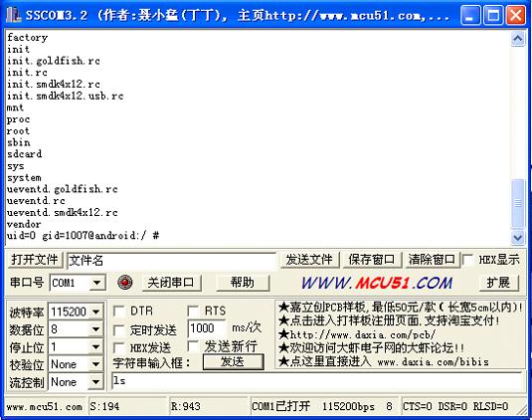The image size is (532, 420).
Task: Click the red serial port status indicator
Action: point(125,282)
